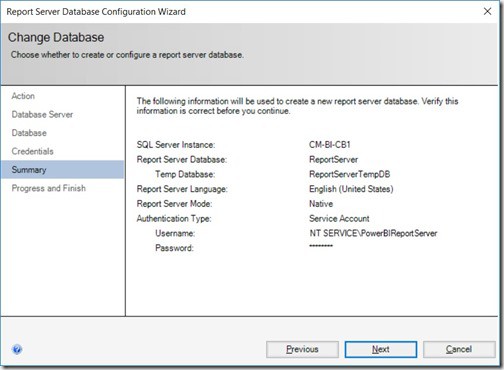Cancel the database configuration wizard

point(459,349)
